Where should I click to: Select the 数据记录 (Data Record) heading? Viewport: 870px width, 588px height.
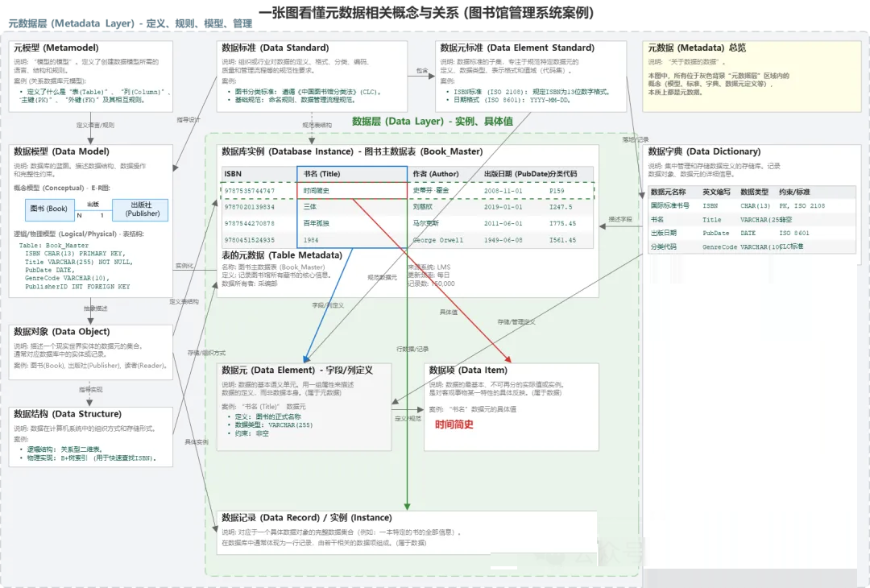point(306,518)
